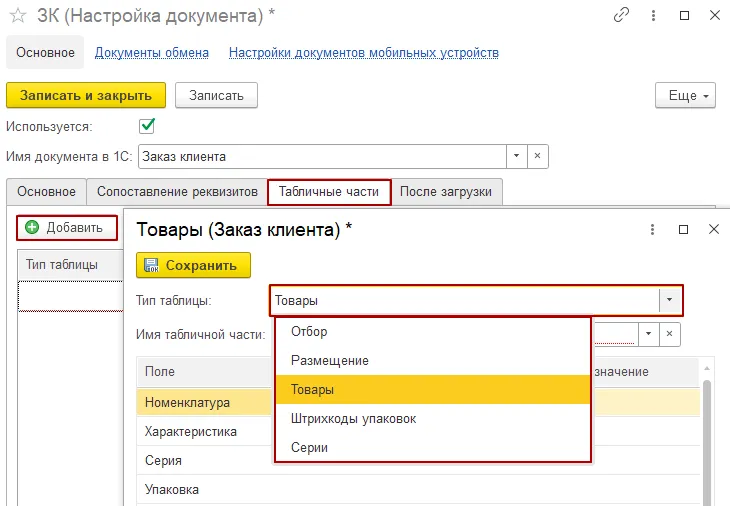
Task: Open the Имя документа в 1С dropdown
Action: (x=516, y=156)
